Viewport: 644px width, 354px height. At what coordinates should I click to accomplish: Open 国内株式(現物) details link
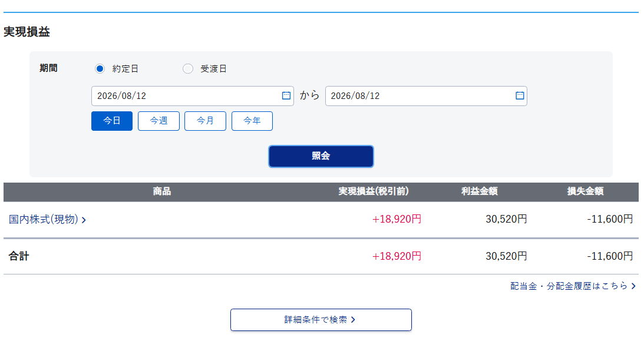click(x=44, y=219)
